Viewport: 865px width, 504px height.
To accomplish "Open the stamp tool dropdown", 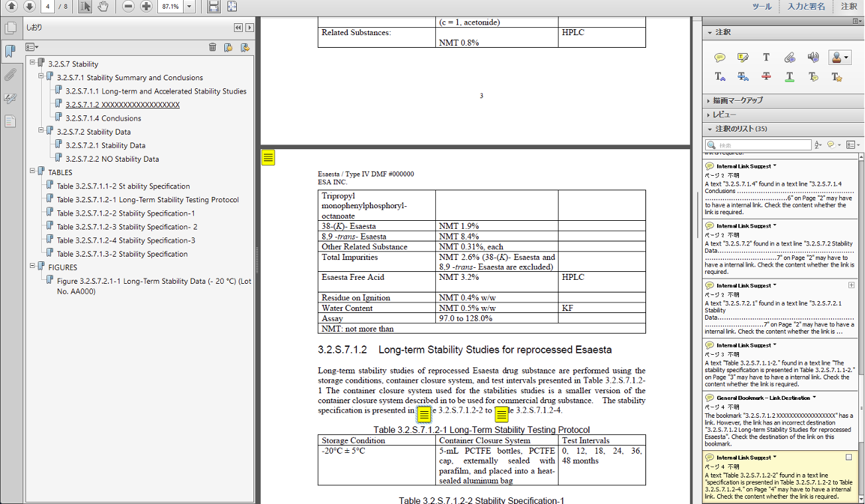I will (847, 58).
